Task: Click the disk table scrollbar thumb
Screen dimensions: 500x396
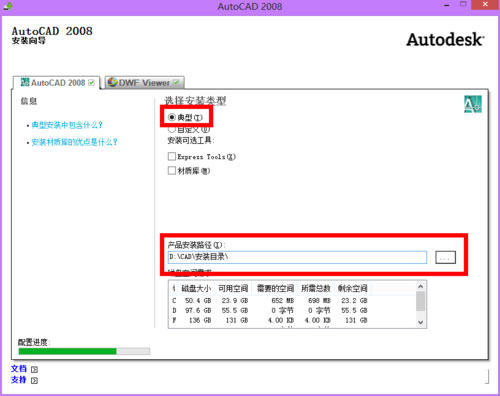Action: [x=421, y=301]
